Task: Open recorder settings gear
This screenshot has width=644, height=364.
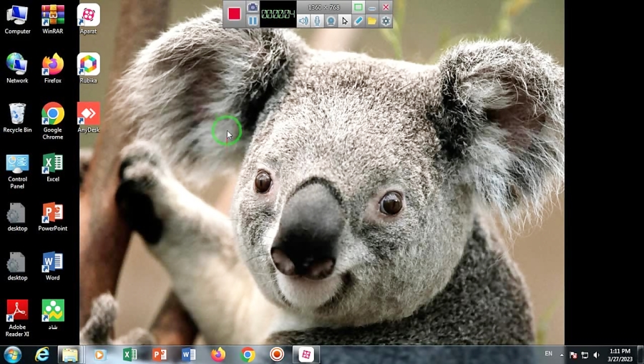Action: (386, 21)
